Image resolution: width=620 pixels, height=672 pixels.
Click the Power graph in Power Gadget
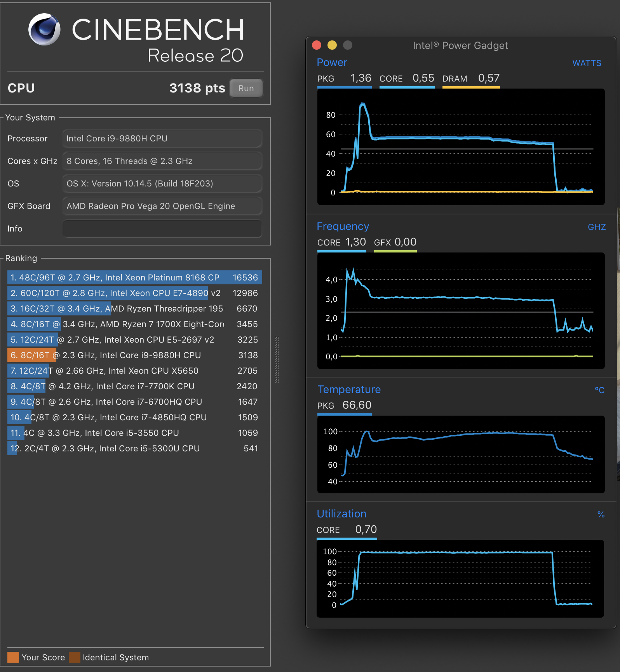point(461,147)
